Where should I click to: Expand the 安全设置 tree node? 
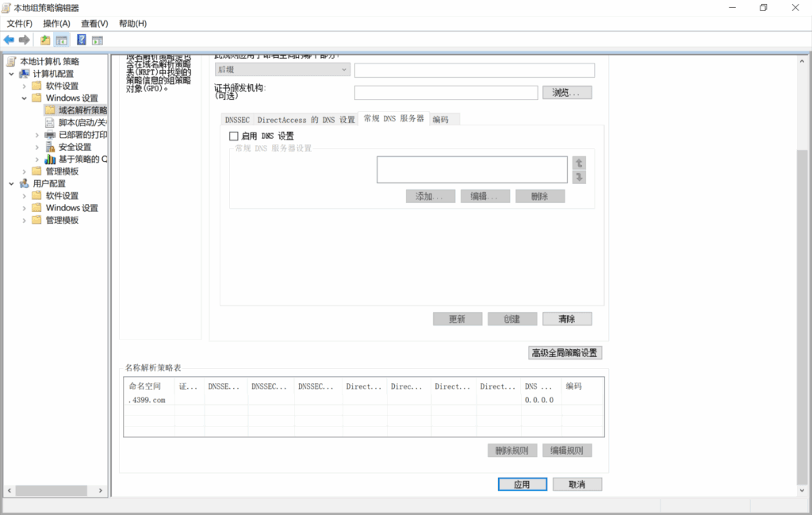point(37,147)
